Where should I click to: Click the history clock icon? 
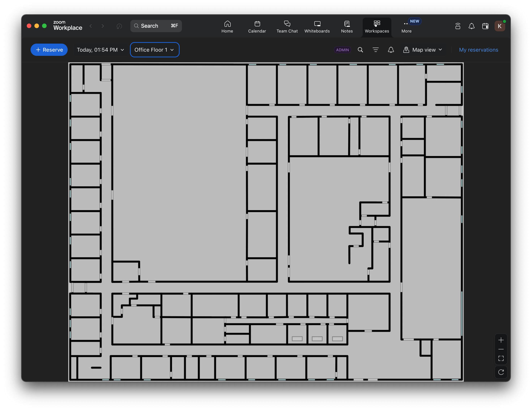coord(119,26)
